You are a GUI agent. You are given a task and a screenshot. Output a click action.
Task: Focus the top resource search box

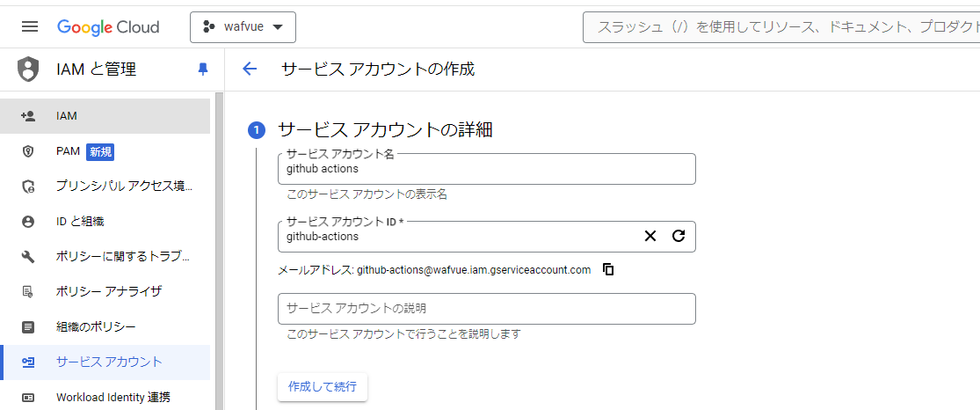781,27
